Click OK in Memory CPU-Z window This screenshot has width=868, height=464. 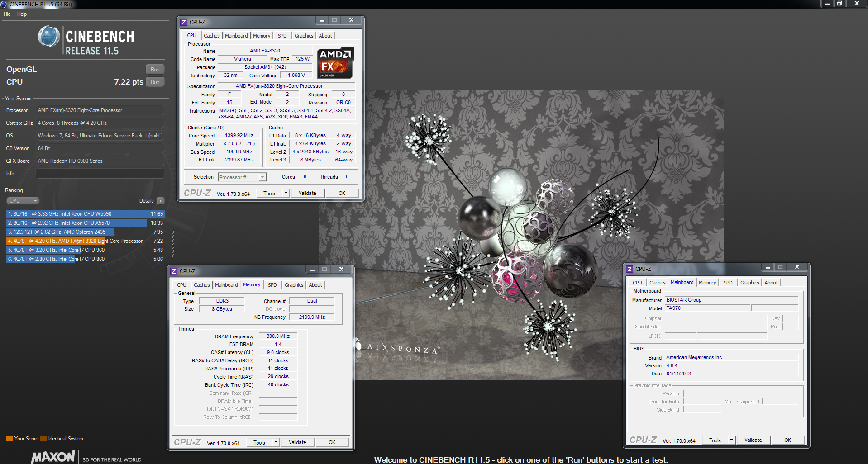[332, 442]
